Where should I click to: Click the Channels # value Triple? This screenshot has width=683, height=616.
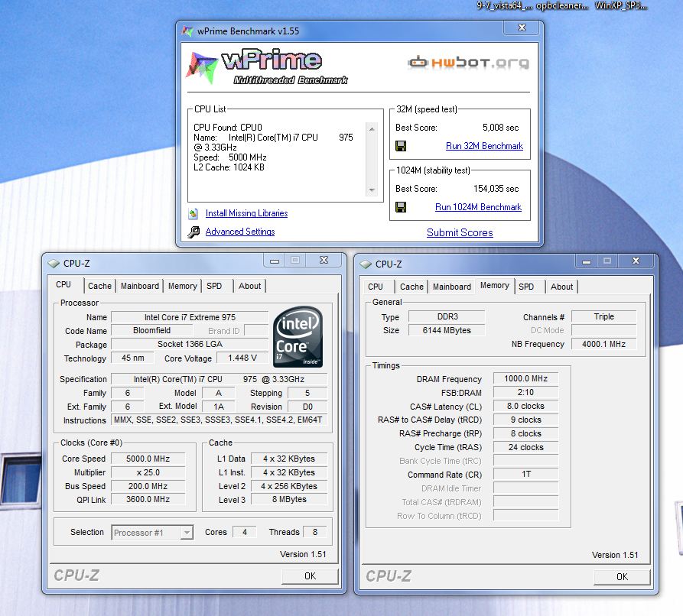(x=603, y=316)
